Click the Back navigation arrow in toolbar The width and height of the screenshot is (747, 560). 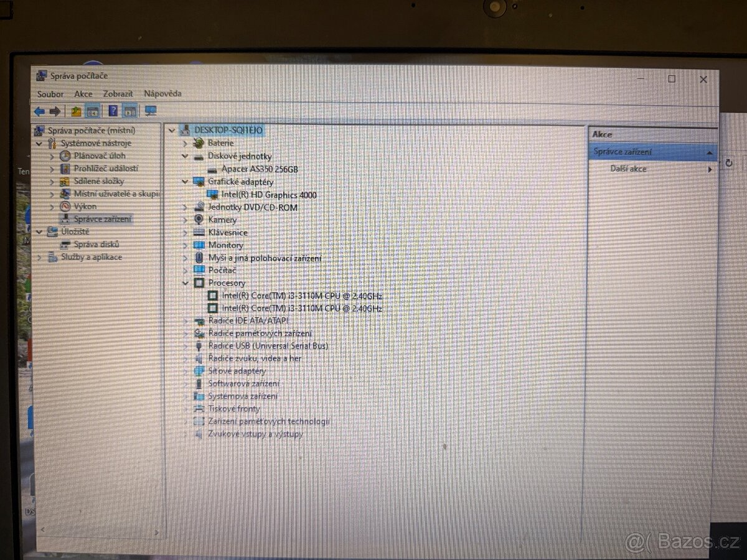[x=40, y=111]
